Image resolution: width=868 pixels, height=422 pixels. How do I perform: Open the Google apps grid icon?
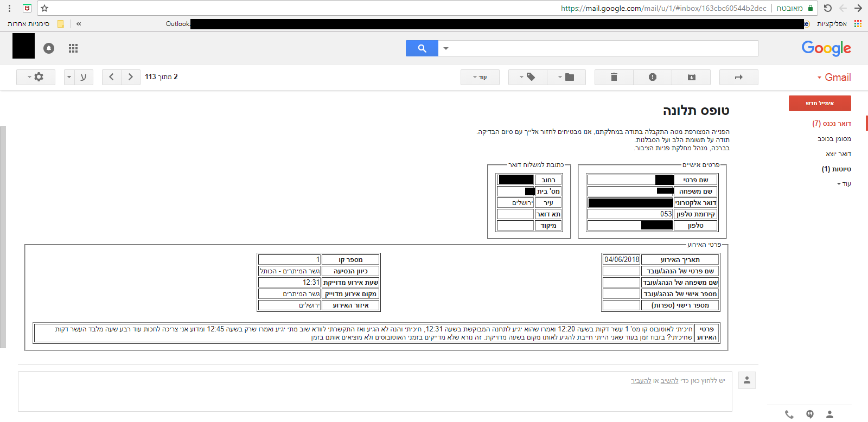[73, 48]
